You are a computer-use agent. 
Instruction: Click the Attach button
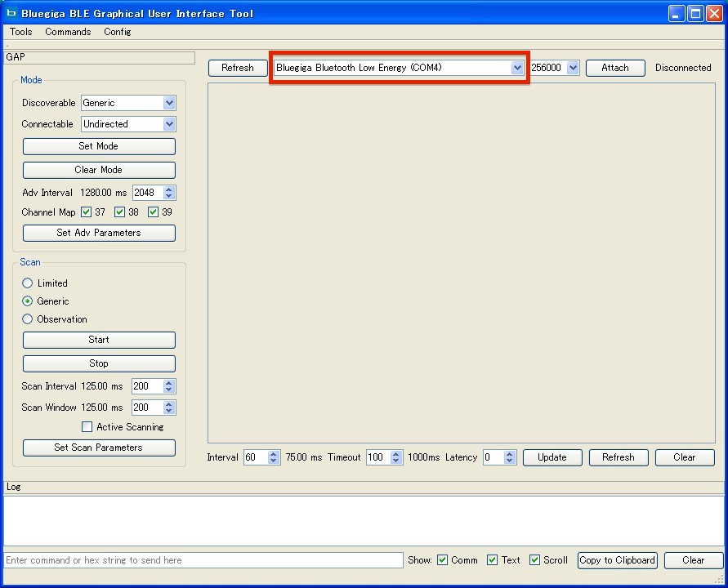click(615, 68)
